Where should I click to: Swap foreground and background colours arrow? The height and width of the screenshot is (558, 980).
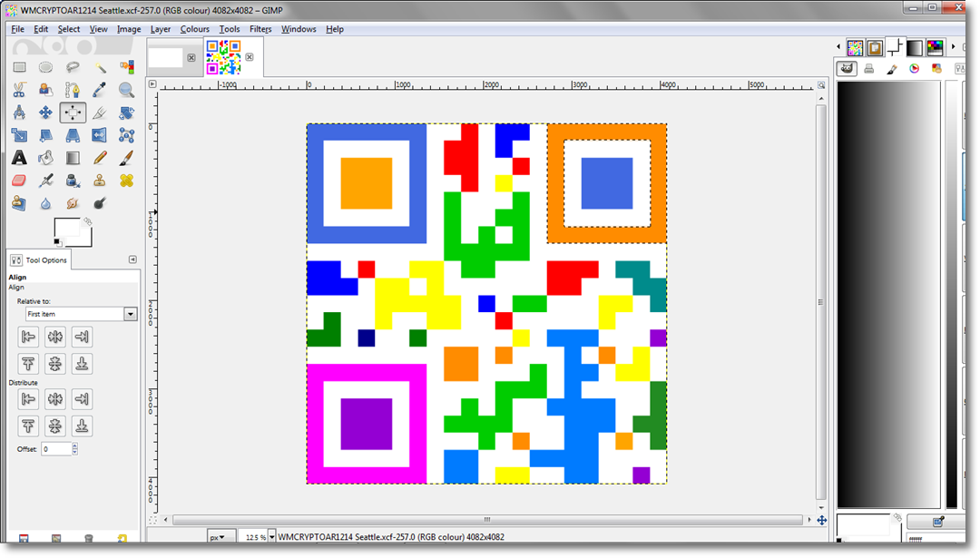pos(87,221)
